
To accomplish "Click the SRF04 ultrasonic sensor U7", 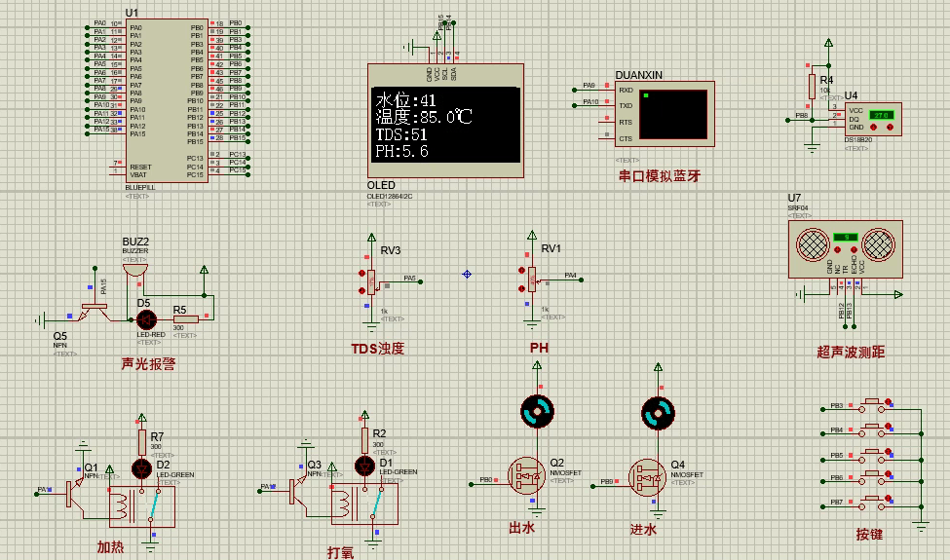I will [x=845, y=246].
